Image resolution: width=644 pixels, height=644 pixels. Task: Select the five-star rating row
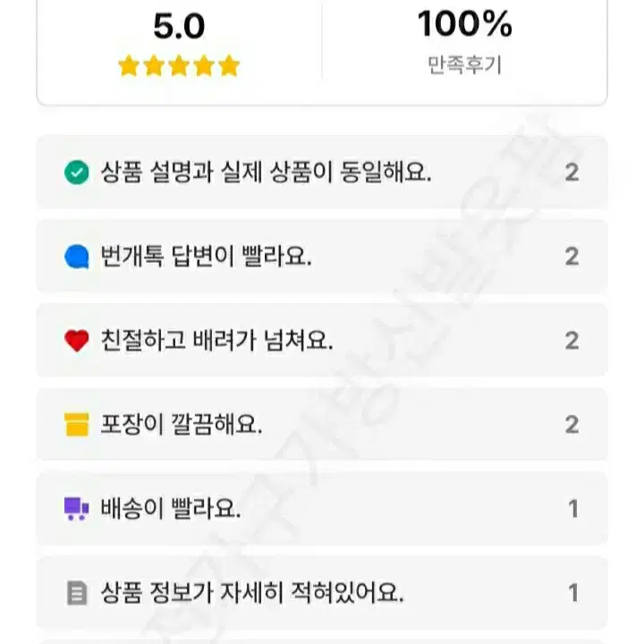pyautogui.click(x=179, y=65)
